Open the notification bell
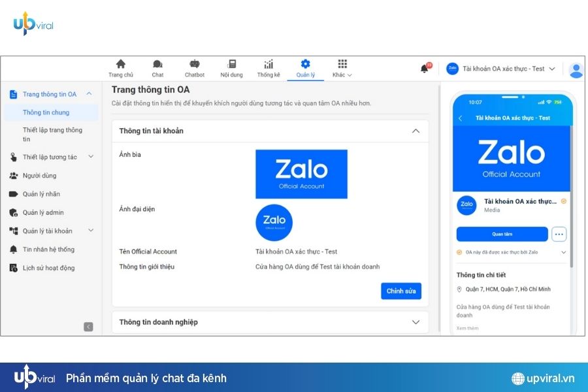 (425, 69)
